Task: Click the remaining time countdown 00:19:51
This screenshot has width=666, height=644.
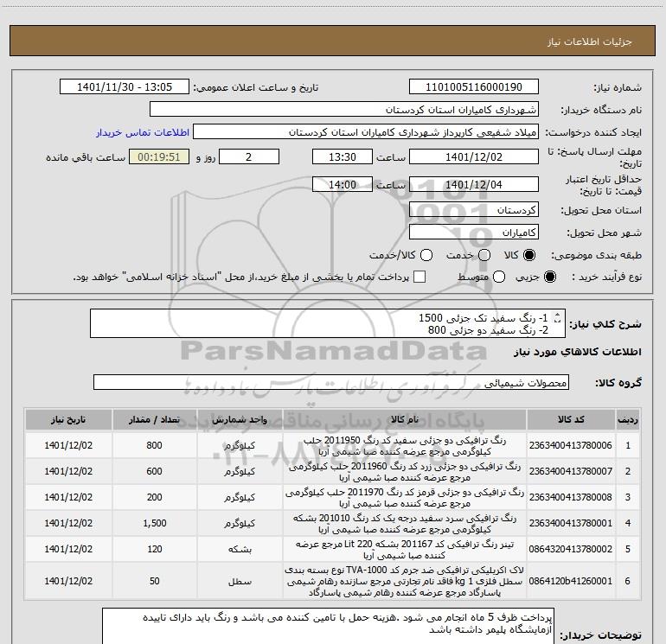Action: (x=159, y=156)
